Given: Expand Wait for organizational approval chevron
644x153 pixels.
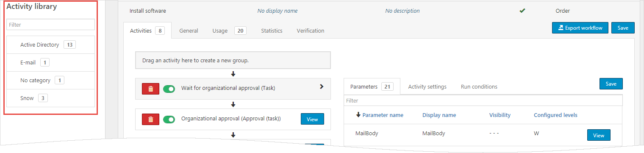Looking at the screenshot, I should click(x=321, y=86).
